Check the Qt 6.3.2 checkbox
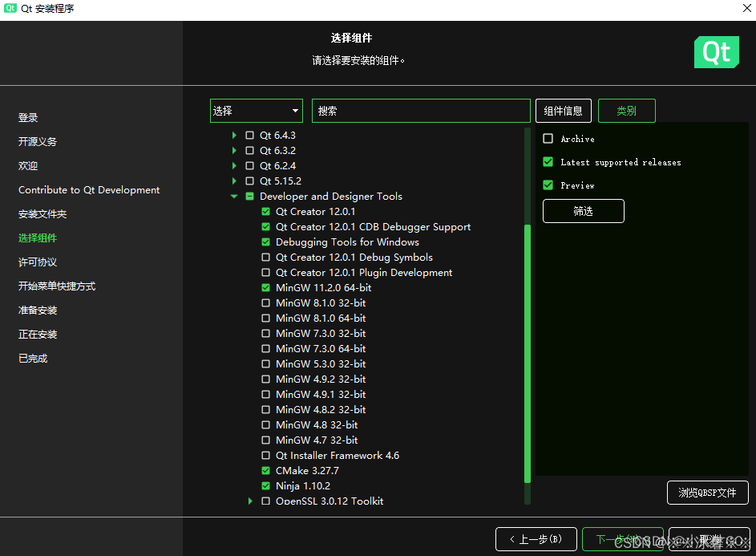The height and width of the screenshot is (556, 756). (250, 151)
